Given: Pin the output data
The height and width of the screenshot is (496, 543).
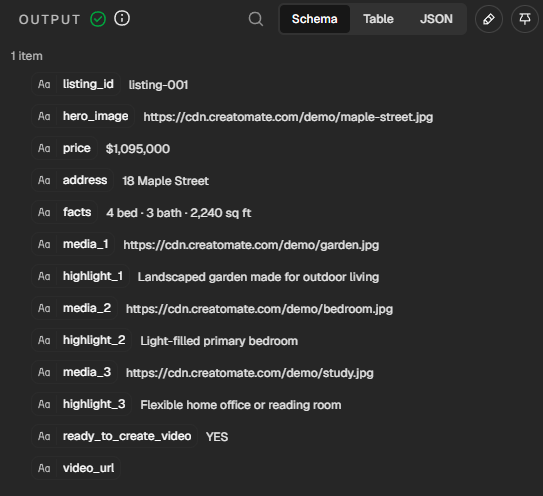Looking at the screenshot, I should (x=525, y=19).
